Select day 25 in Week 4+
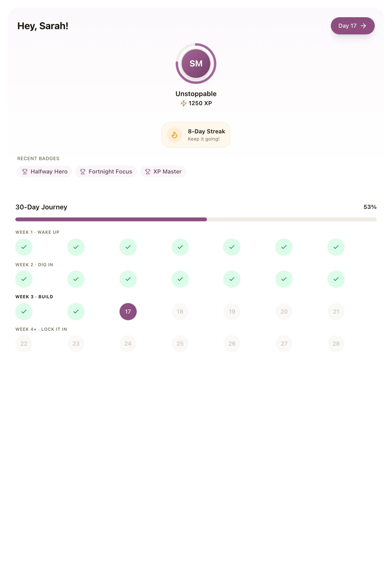This screenshot has width=392, height=564. (x=180, y=343)
